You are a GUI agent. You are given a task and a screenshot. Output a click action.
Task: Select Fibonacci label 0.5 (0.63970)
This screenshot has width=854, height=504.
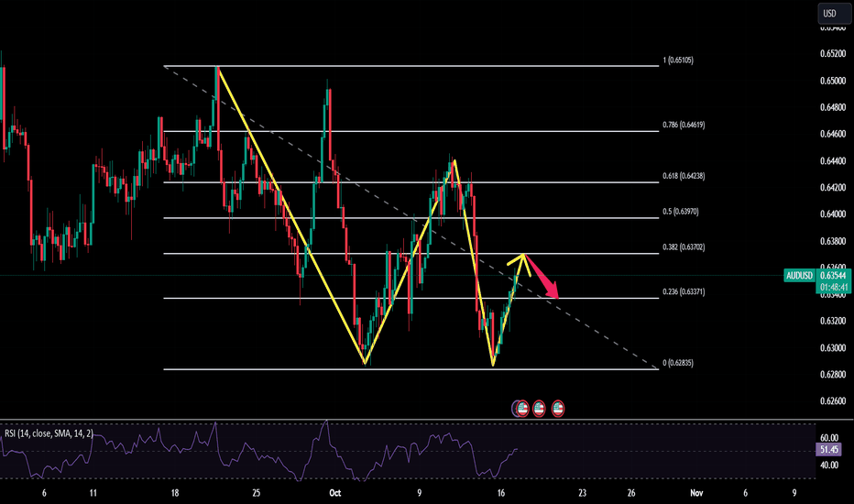pyautogui.click(x=681, y=212)
